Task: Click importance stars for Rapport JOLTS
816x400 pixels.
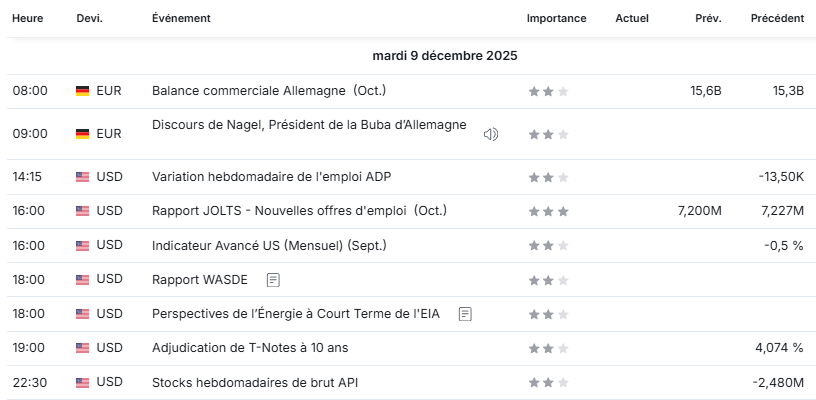Action: click(548, 211)
